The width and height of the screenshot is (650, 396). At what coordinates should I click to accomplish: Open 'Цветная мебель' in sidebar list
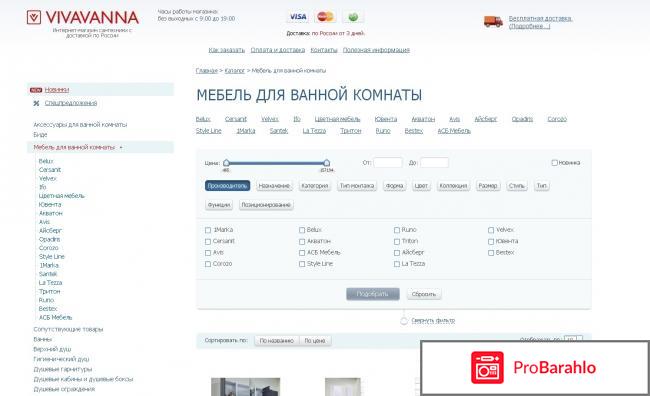click(x=62, y=196)
